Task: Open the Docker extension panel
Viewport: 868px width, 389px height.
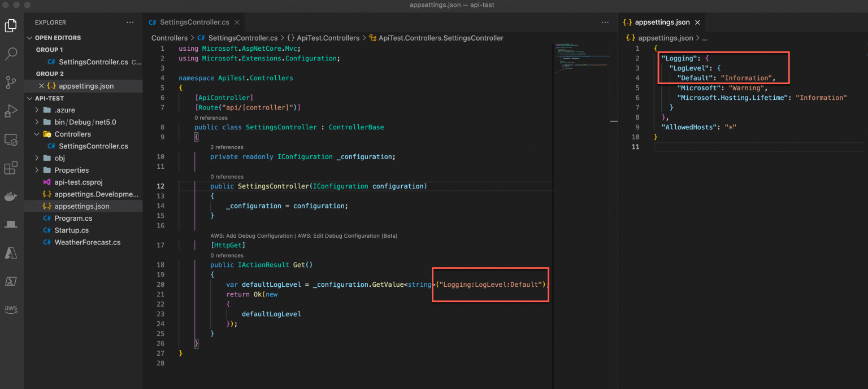Action: click(x=11, y=196)
